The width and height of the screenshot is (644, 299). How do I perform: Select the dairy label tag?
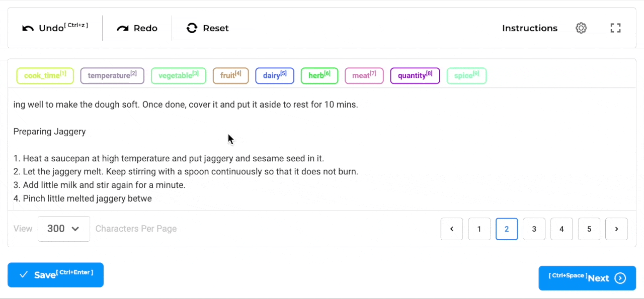pos(275,75)
